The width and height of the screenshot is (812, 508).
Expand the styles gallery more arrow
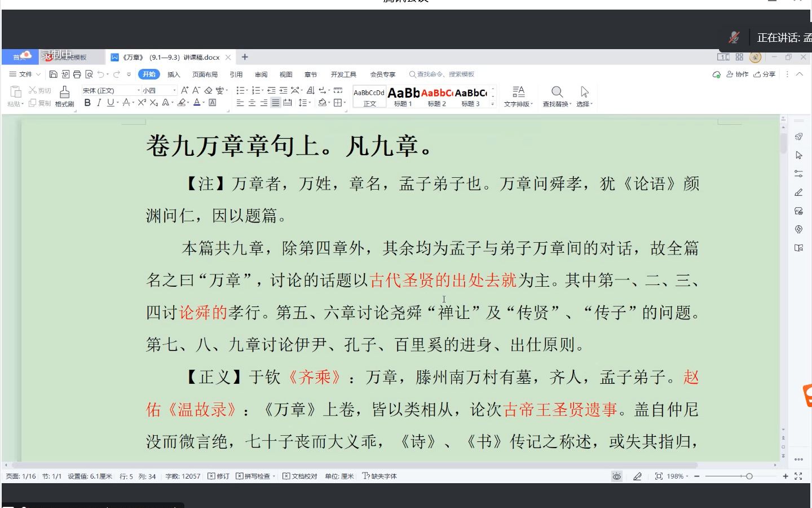point(492,104)
